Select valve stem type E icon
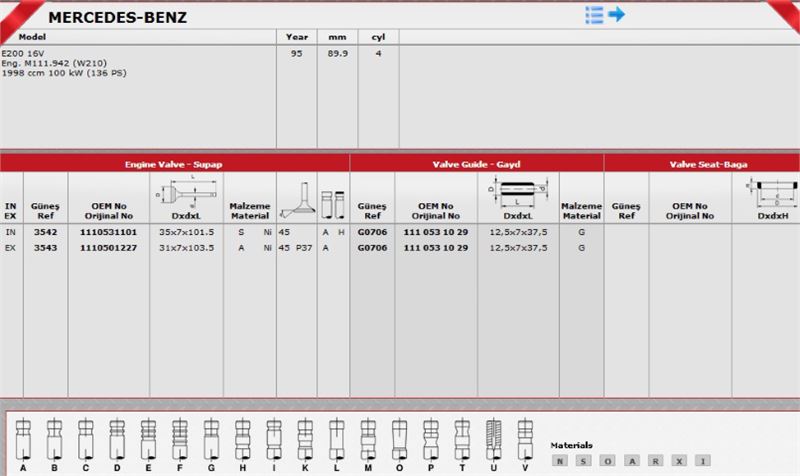This screenshot has width=800, height=476. [148, 439]
